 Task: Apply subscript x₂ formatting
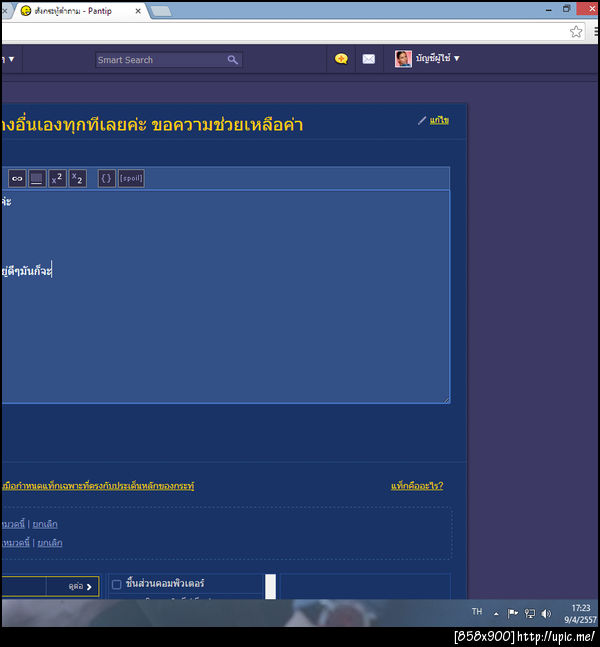pos(78,179)
